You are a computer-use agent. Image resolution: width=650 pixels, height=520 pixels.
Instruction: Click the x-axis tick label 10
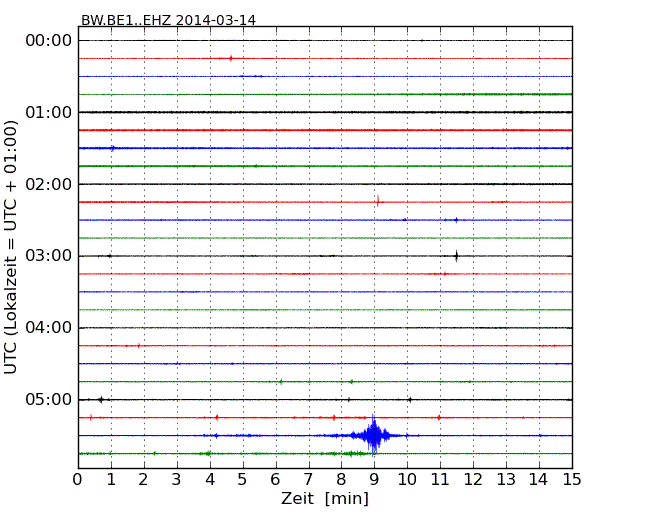click(x=407, y=480)
